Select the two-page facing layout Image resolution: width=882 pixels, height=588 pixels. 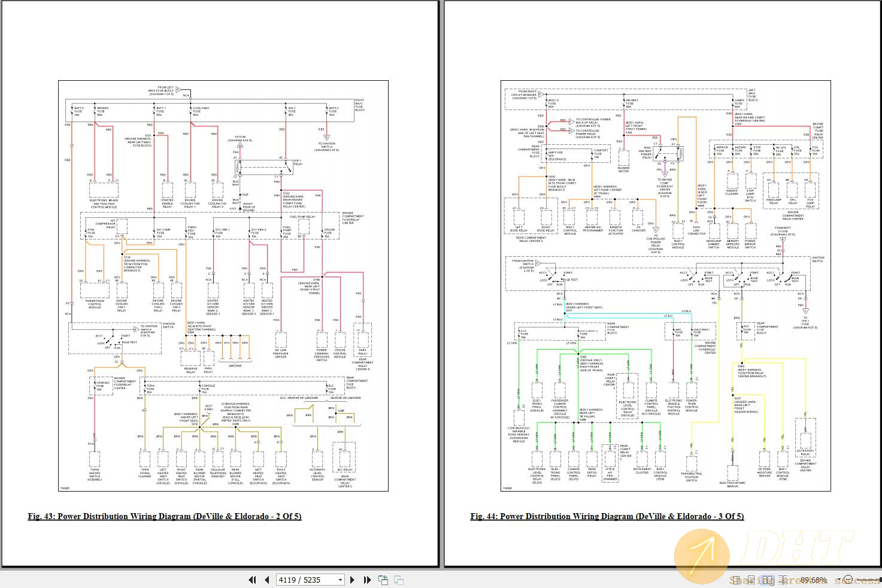click(x=768, y=580)
